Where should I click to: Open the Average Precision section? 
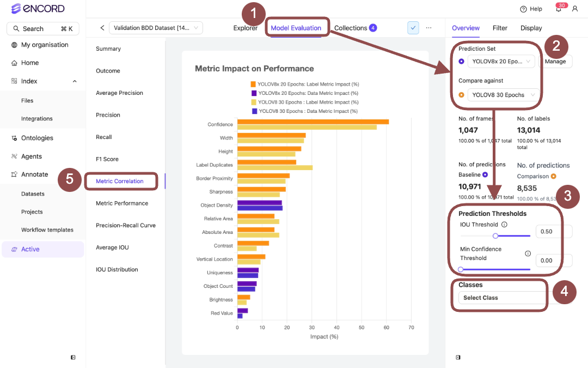tap(119, 93)
